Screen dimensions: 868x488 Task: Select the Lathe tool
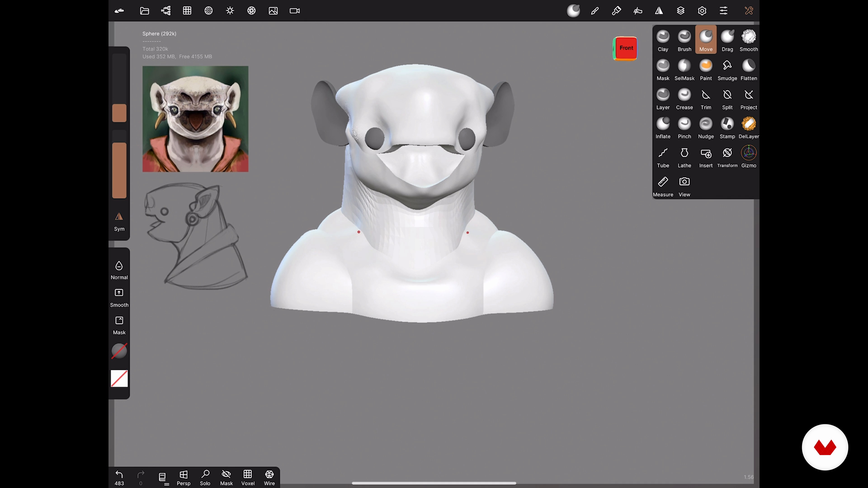tap(684, 157)
